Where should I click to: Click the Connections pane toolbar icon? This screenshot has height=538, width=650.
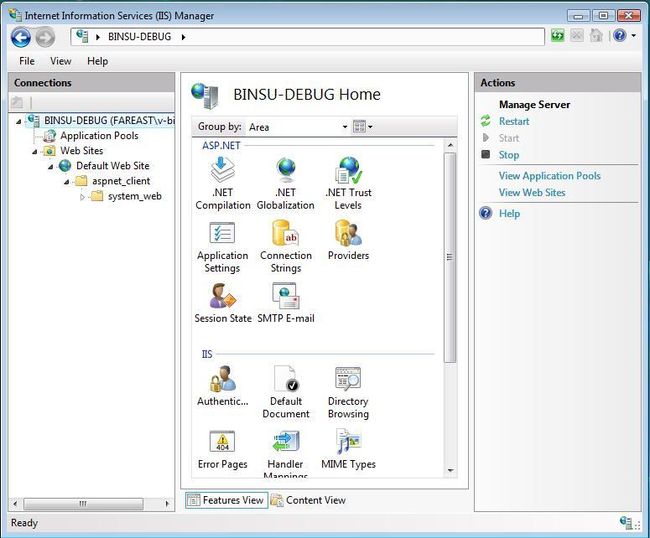(17, 102)
